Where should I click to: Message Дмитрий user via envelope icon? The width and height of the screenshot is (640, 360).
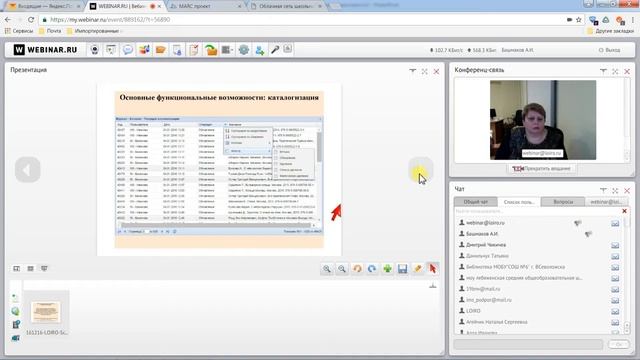click(615, 245)
